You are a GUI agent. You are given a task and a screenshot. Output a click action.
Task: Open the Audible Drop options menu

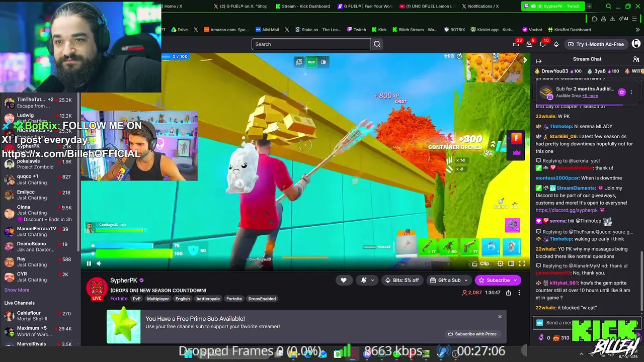[631, 93]
